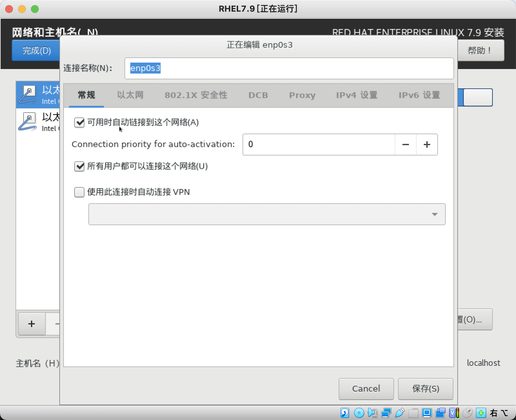Click the shared folders status icon
Screen dimensions: 516x420
[413, 413]
